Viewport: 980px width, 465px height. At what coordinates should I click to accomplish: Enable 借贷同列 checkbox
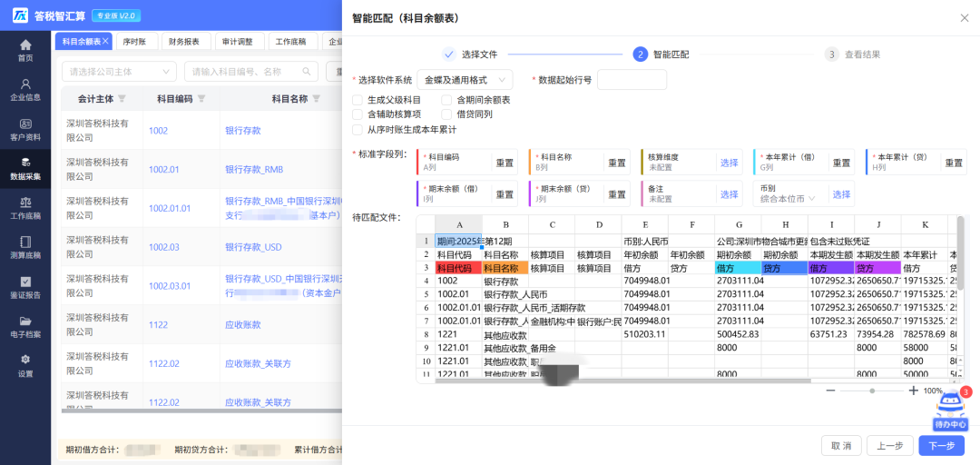[x=446, y=114]
